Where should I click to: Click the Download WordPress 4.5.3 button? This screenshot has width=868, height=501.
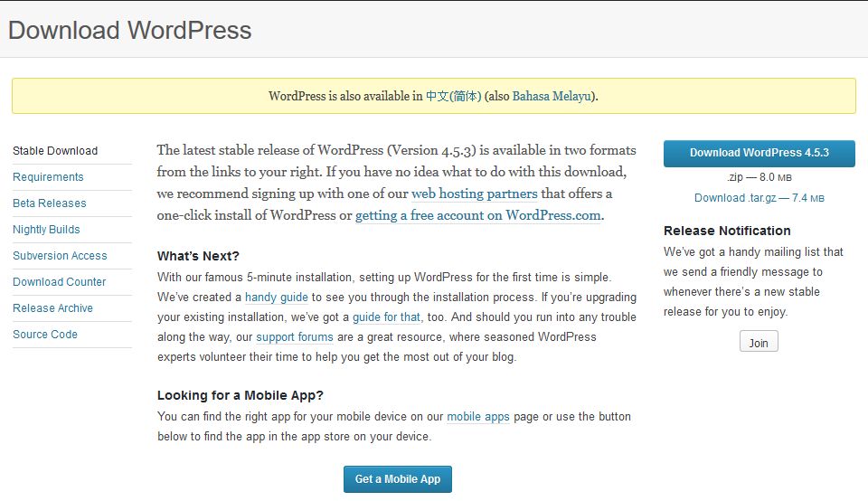[759, 154]
